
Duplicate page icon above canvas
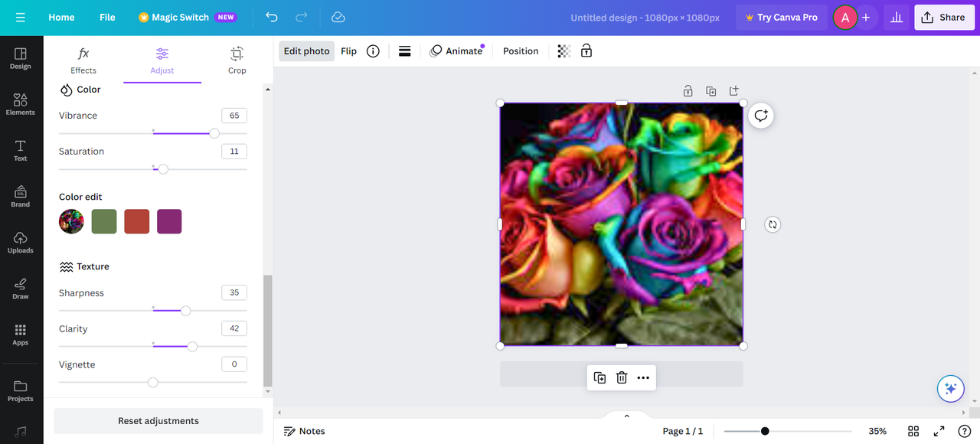tap(711, 91)
